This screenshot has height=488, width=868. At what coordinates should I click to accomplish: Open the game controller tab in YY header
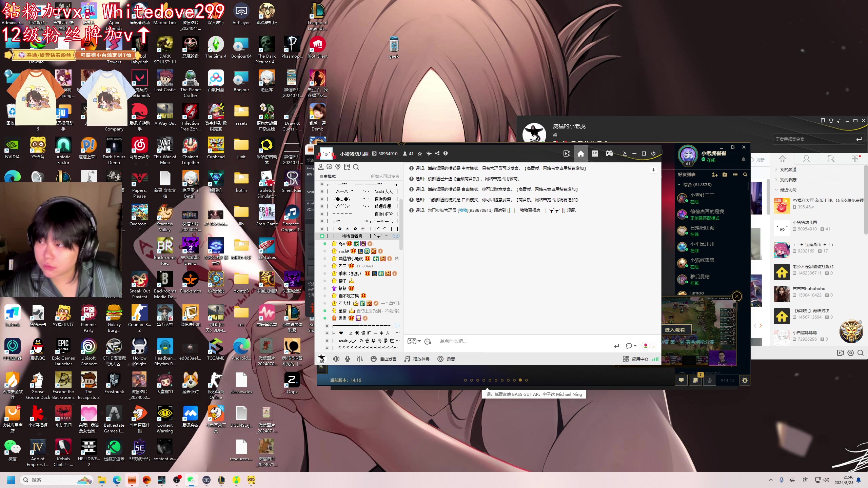(x=609, y=154)
